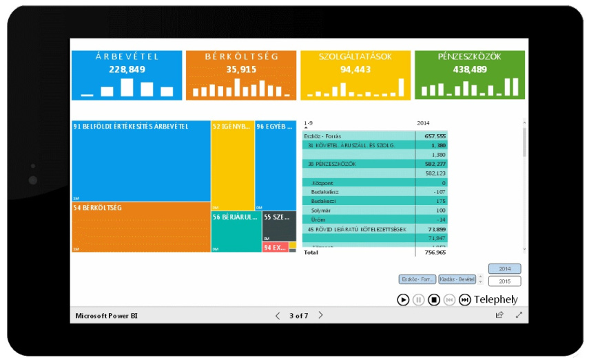Click the pause playback icon
Viewport: 589px width, 364px height.
(x=419, y=299)
